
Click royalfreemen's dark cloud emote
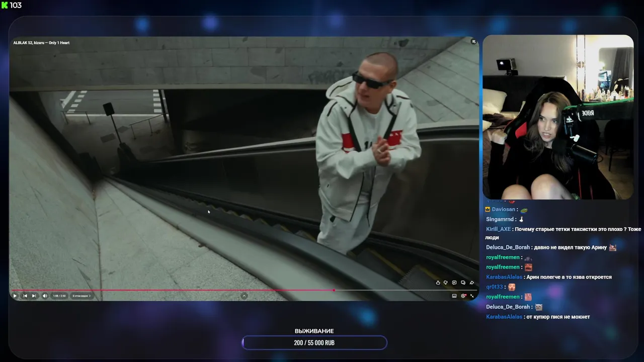coord(528,257)
